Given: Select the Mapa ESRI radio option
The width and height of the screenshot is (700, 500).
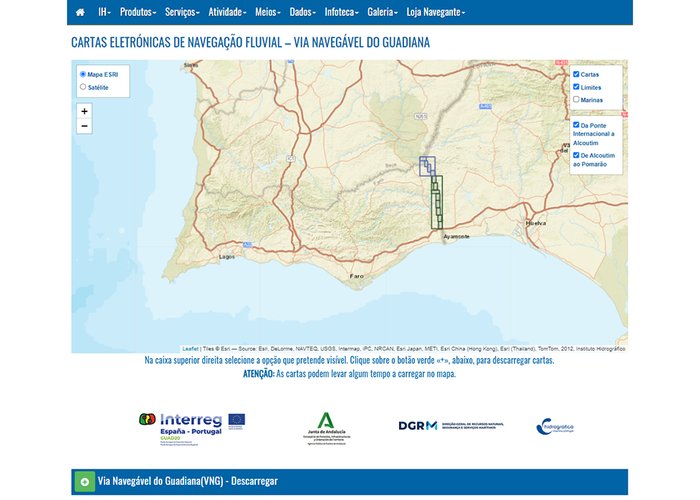Looking at the screenshot, I should 83,74.
